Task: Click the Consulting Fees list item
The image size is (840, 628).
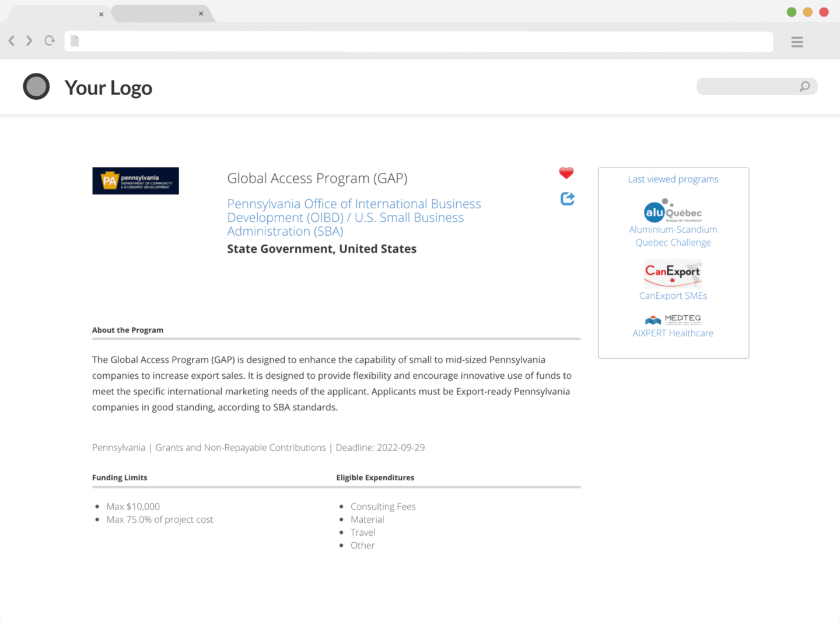Action: (x=383, y=507)
